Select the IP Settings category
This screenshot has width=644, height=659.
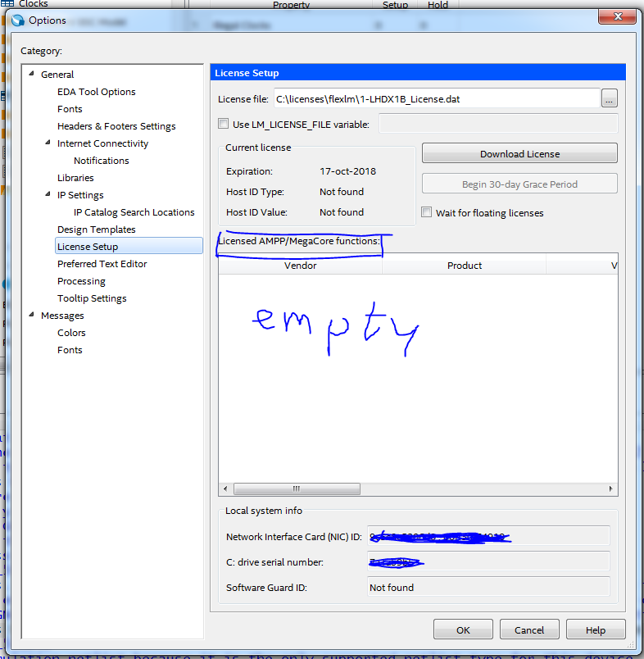pos(80,195)
